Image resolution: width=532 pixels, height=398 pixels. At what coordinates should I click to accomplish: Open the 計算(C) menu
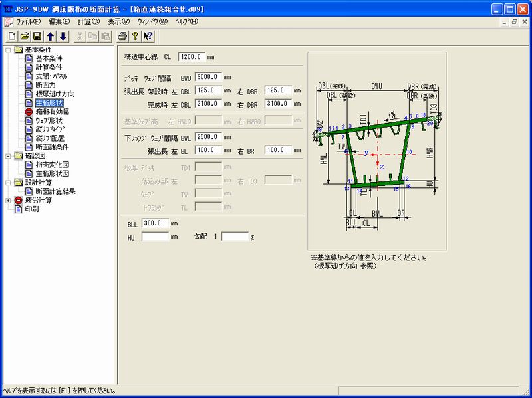coord(88,21)
